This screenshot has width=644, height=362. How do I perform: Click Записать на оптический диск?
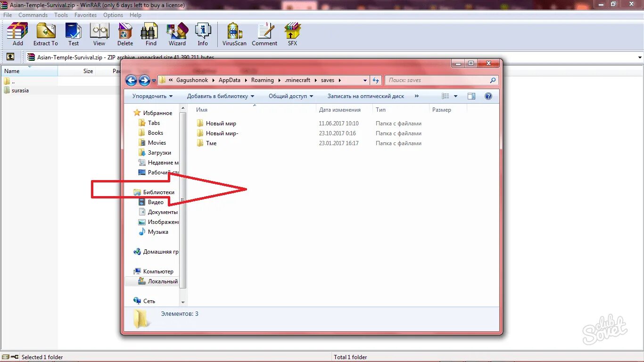coord(366,96)
